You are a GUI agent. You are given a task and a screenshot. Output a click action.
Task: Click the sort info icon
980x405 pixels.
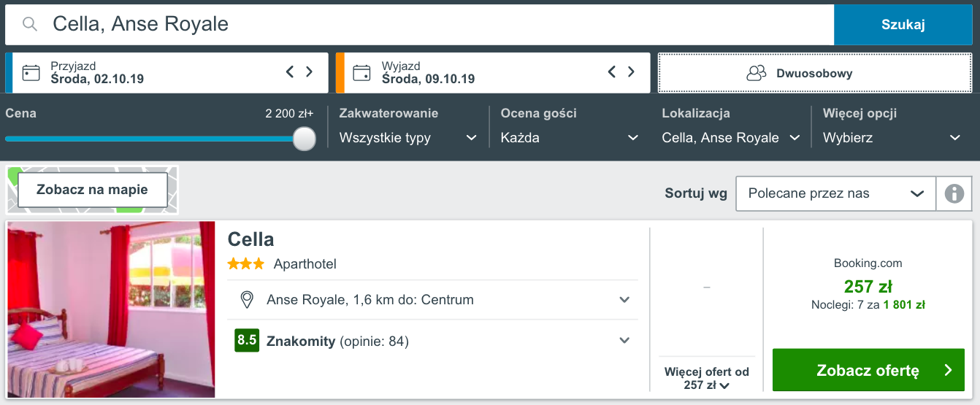pyautogui.click(x=954, y=193)
